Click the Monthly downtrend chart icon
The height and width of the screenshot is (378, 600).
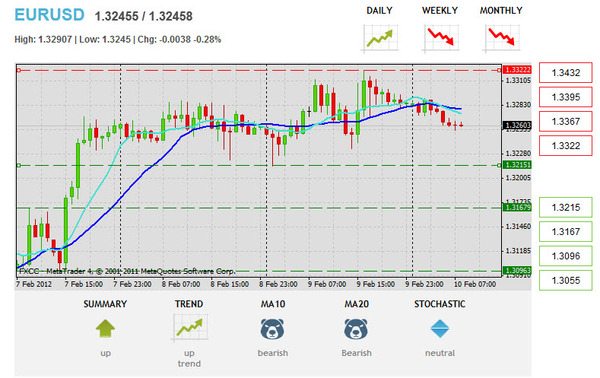(501, 38)
